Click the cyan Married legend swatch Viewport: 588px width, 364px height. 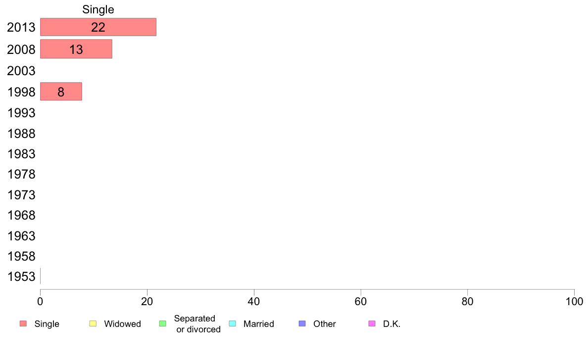(x=233, y=323)
